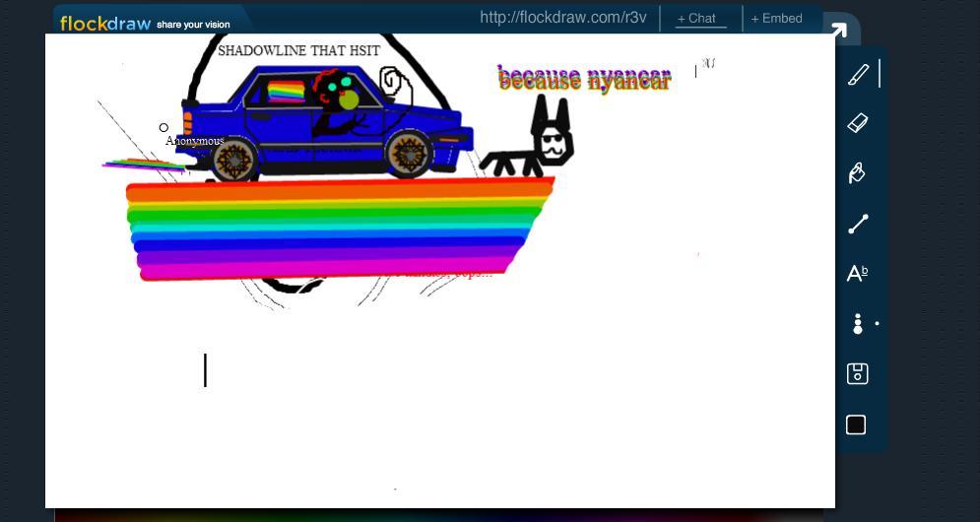This screenshot has width=980, height=522.
Task: Click the 'SHADOWLINE THAT HSIT' text
Action: (x=298, y=50)
